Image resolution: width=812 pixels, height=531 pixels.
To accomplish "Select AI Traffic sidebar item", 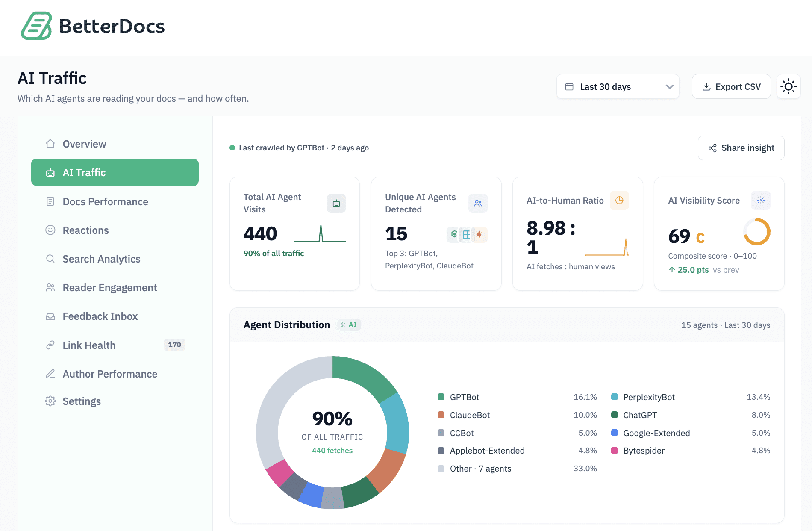I will 115,172.
